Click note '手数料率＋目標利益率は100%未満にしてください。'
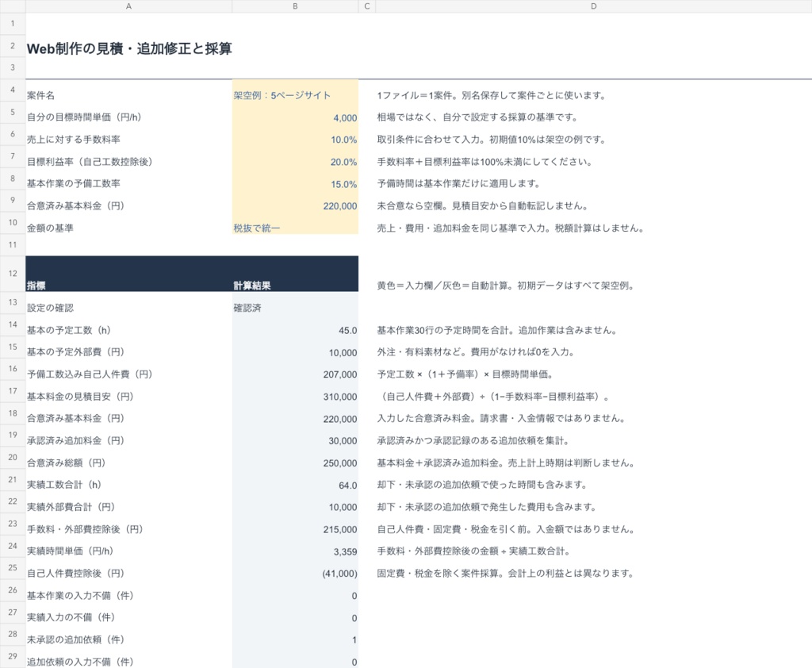Screen dimensions: 812x668 pos(485,162)
